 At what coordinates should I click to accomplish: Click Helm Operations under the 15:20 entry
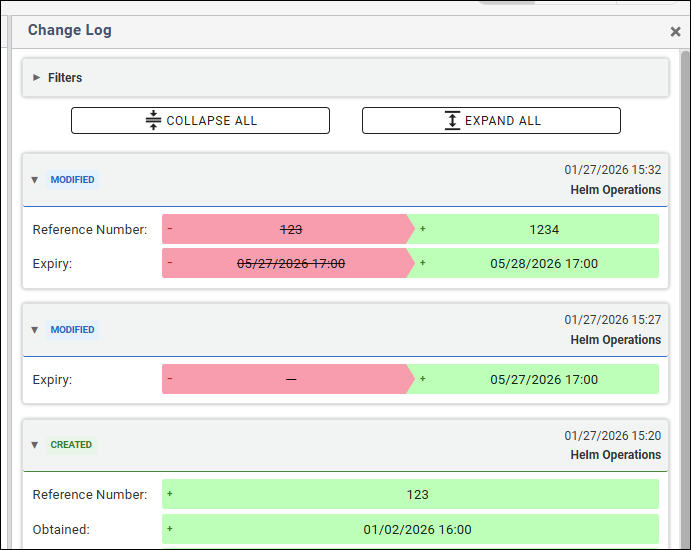[616, 455]
